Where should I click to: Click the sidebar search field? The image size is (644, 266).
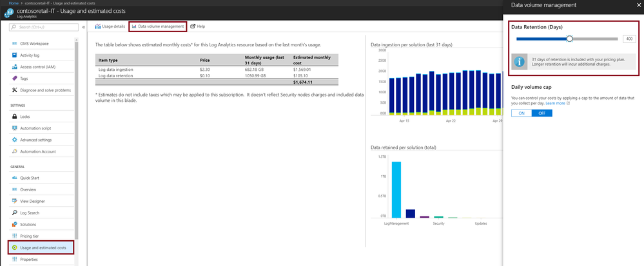44,27
